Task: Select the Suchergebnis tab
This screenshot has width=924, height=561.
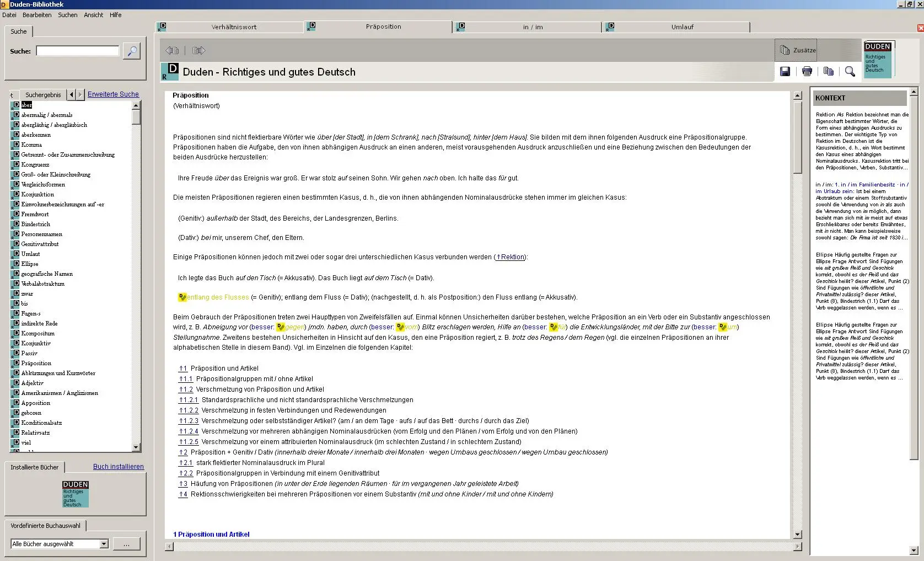Action: [43, 95]
